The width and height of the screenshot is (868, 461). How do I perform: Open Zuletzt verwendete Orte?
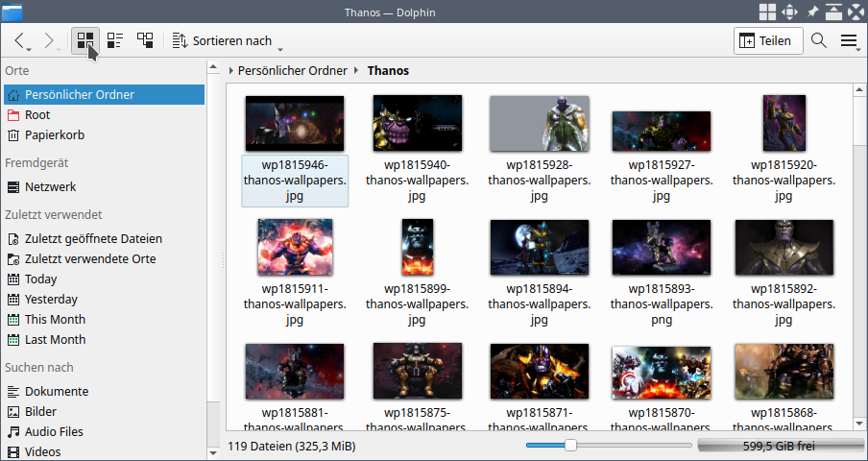(104, 259)
